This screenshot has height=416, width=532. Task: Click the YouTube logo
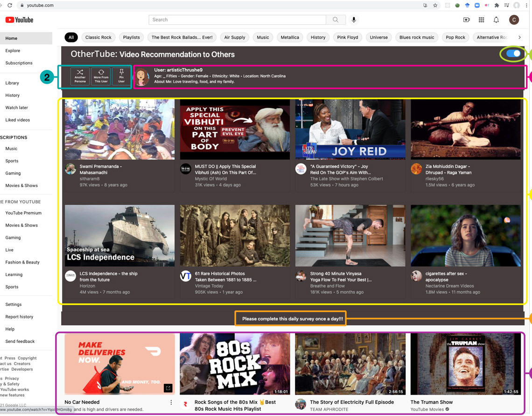19,20
